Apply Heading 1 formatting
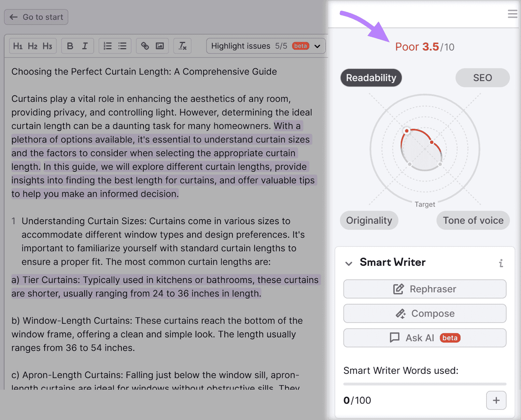 (x=18, y=46)
